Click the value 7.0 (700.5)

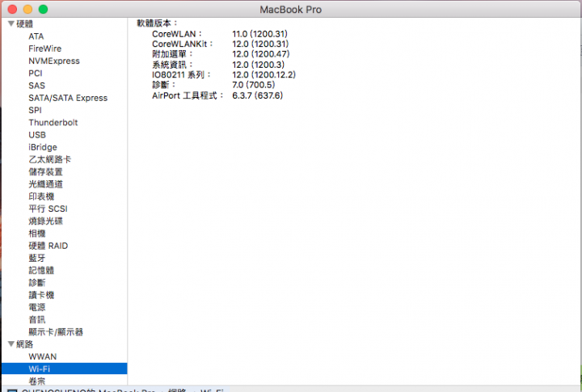tap(254, 85)
